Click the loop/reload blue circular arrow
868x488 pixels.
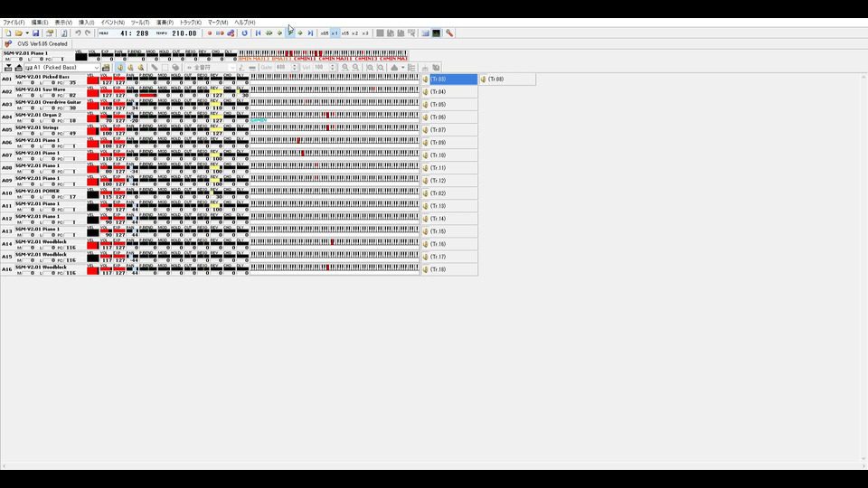click(245, 33)
